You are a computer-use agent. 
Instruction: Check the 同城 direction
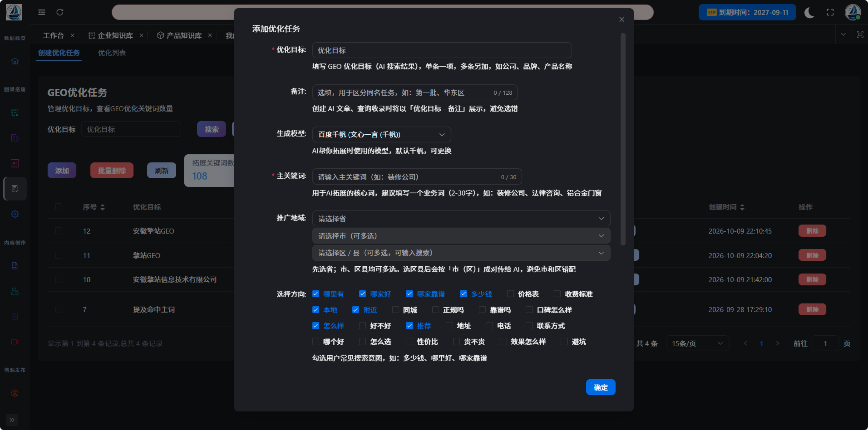[x=395, y=310]
